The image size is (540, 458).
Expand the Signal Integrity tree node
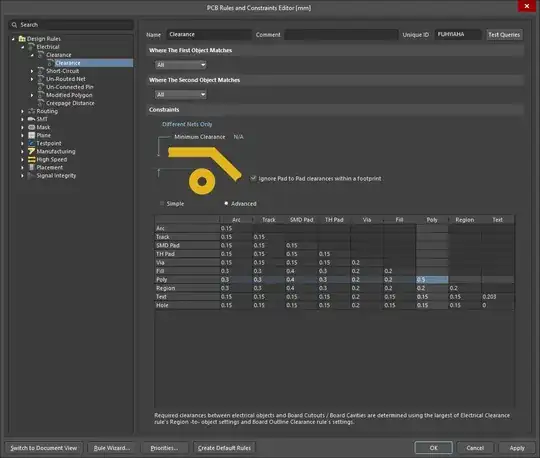[22, 176]
